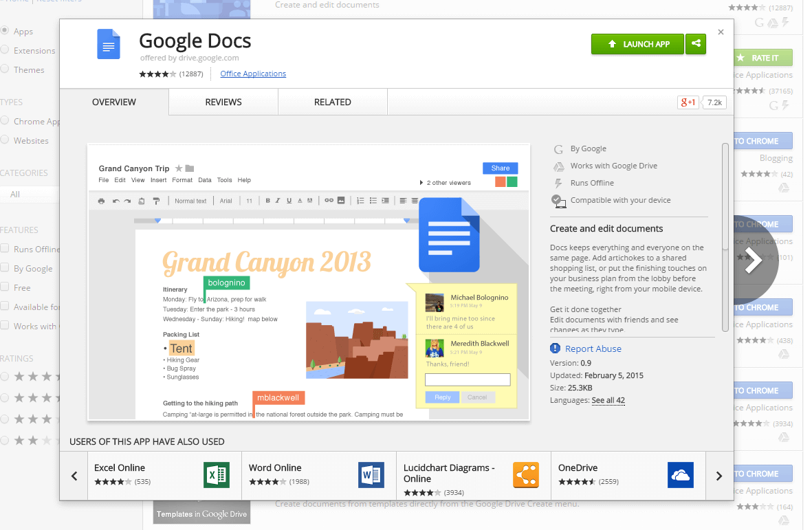
Task: Click the Add To Chrome button above Blogging
Action: pyautogui.click(x=763, y=141)
